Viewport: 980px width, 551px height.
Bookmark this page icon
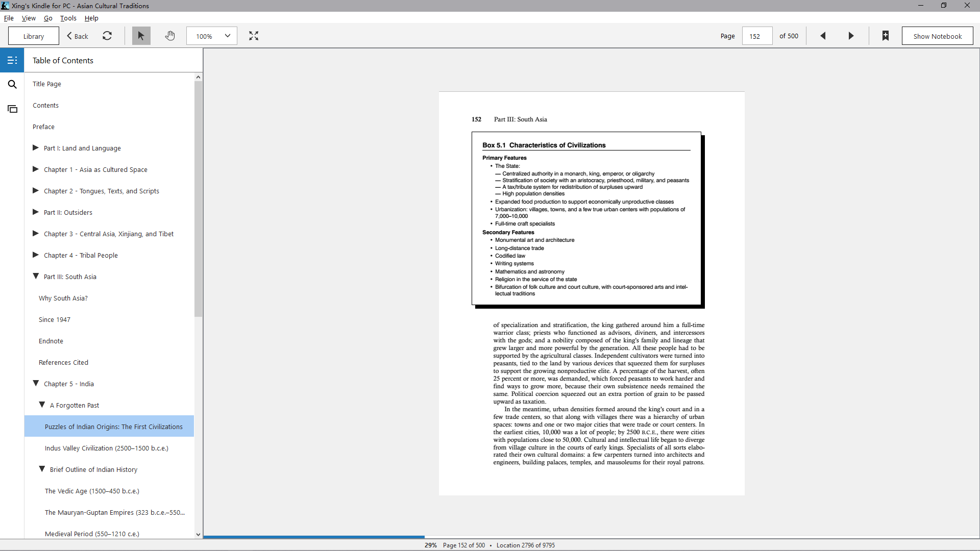click(886, 36)
